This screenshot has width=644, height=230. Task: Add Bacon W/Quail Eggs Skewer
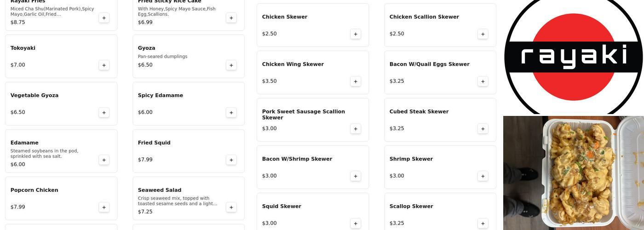point(483,81)
